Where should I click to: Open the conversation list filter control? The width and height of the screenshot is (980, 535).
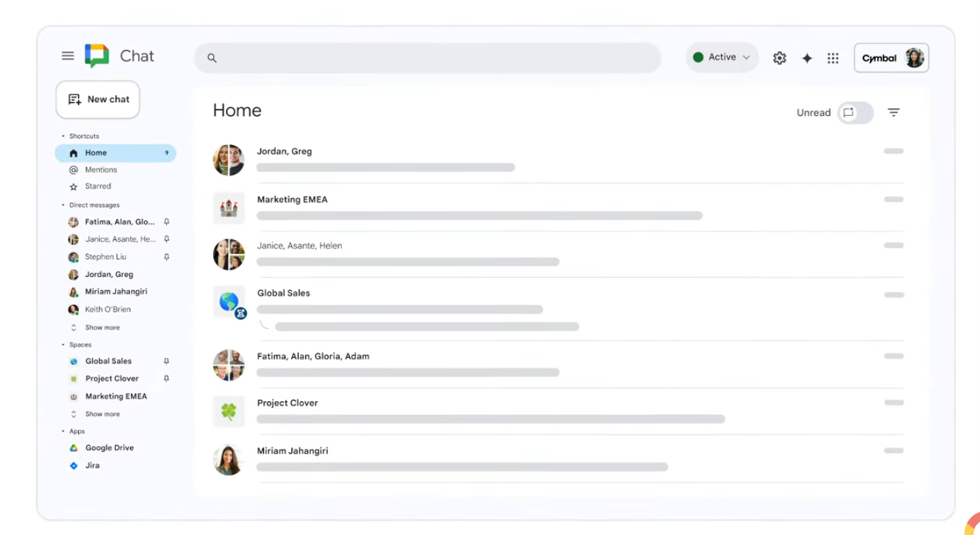pos(893,112)
